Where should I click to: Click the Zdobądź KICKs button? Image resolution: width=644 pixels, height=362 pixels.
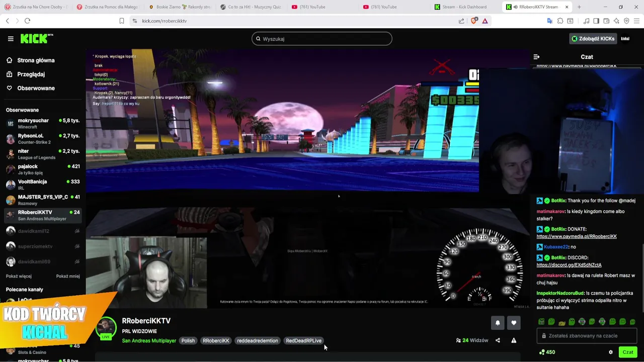coord(593,39)
